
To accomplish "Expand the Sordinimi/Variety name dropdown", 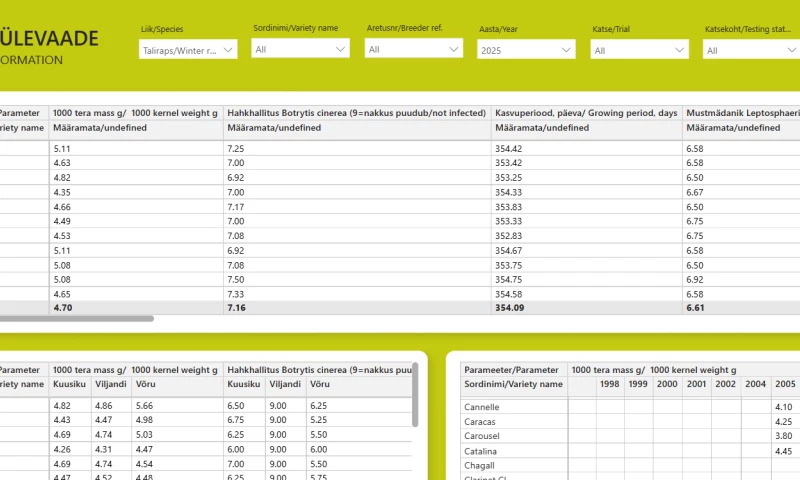I will [301, 49].
